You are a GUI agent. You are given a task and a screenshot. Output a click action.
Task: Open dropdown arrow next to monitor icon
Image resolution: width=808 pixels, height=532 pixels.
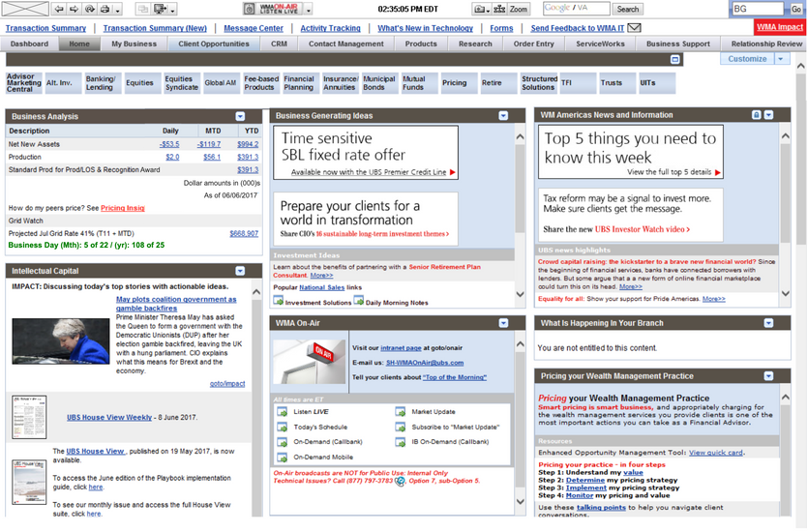[172, 10]
